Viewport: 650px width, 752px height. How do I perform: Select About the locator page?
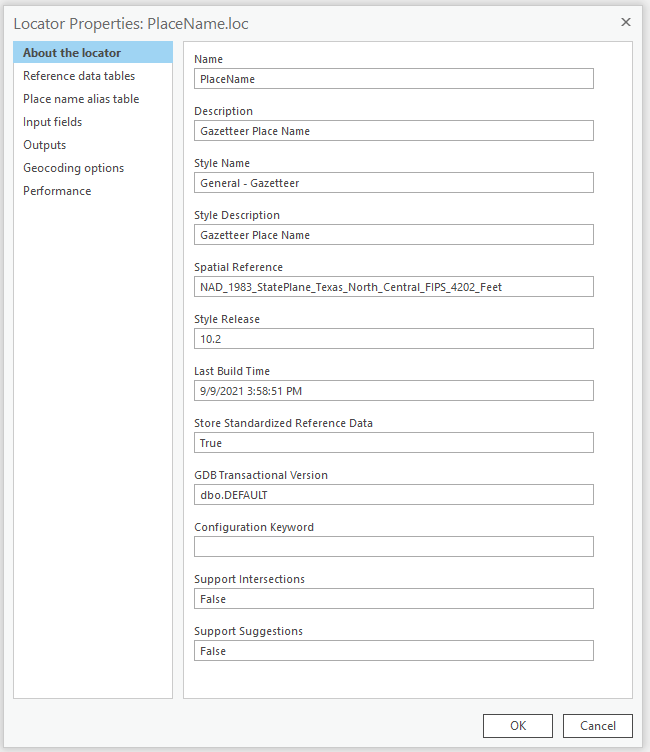pos(72,53)
